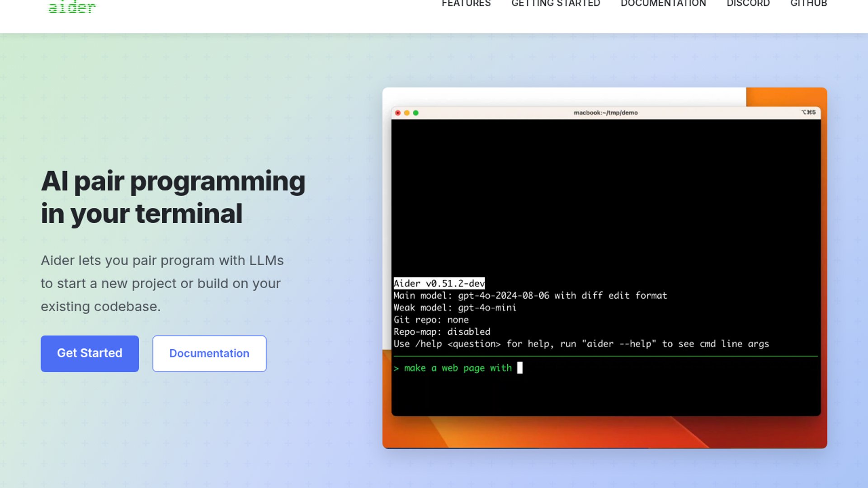Go to Getting Started nav item

(x=555, y=4)
